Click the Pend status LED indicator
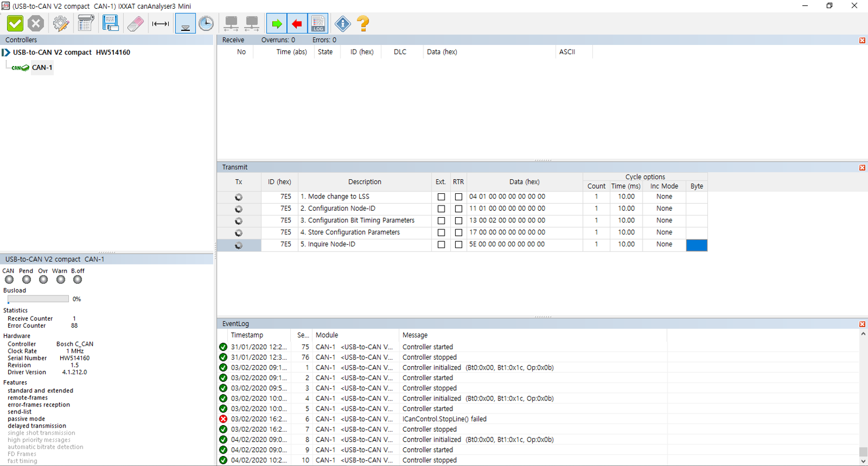This screenshot has width=868, height=466. click(26, 280)
